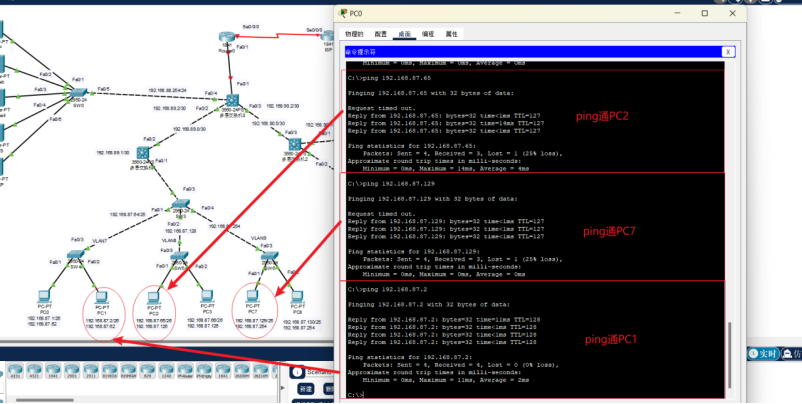Viewport: 802px width, 404px height.
Task: Select the PC1 computer in topology
Action: pos(101,297)
